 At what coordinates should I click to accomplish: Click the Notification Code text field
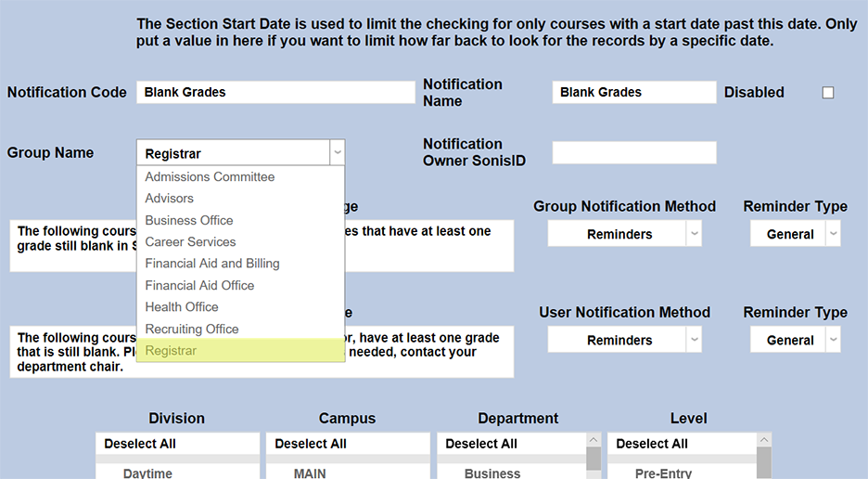[275, 93]
